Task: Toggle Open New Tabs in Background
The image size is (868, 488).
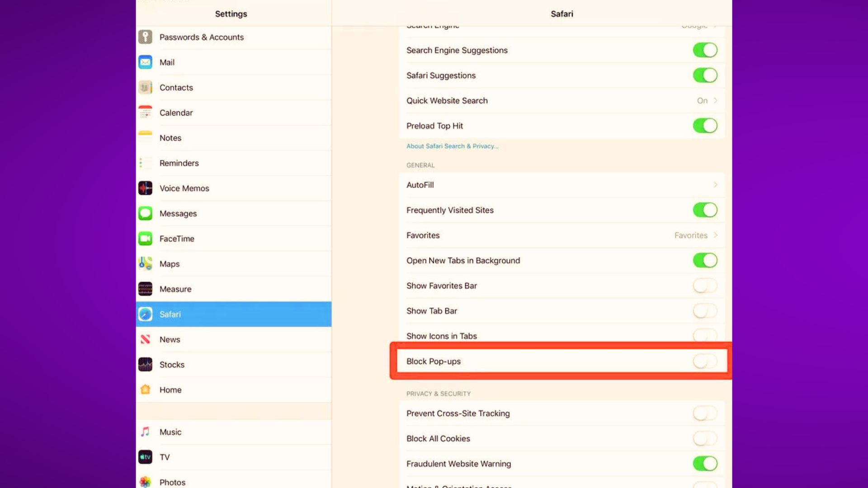Action: pos(705,260)
